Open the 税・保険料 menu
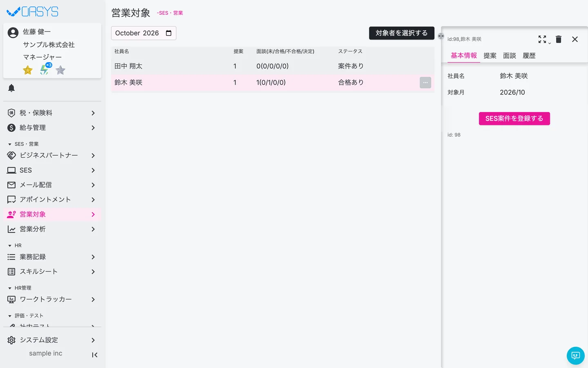This screenshot has height=368, width=588. (52, 113)
